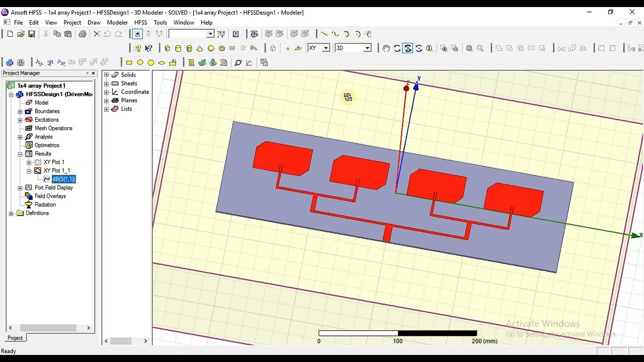Open a project file via folder icon
Viewport: 644px width, 362px height.
pos(21,34)
